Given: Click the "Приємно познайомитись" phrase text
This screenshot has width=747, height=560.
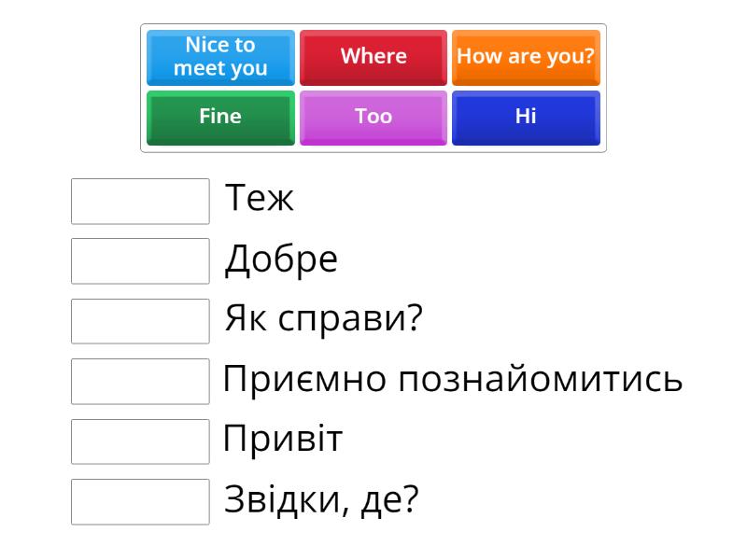Looking at the screenshot, I should pos(453,380).
